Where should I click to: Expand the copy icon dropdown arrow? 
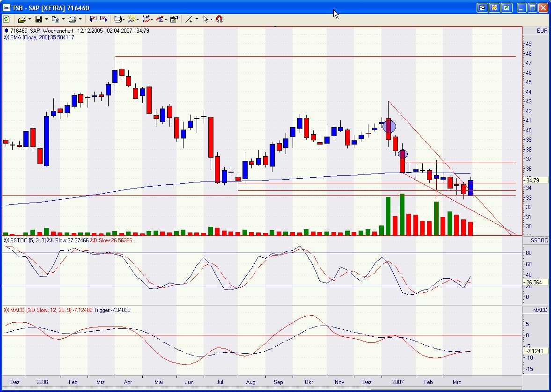point(63,19)
